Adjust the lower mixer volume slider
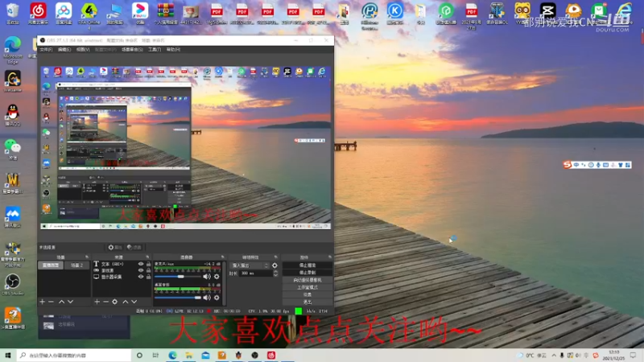The height and width of the screenshot is (362, 644). pos(178,298)
